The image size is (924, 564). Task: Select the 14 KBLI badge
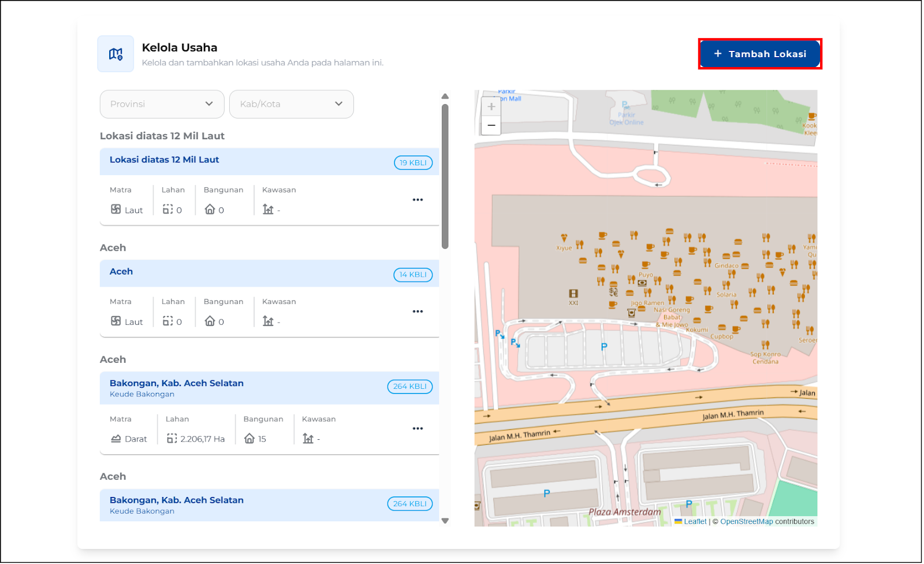pyautogui.click(x=413, y=274)
